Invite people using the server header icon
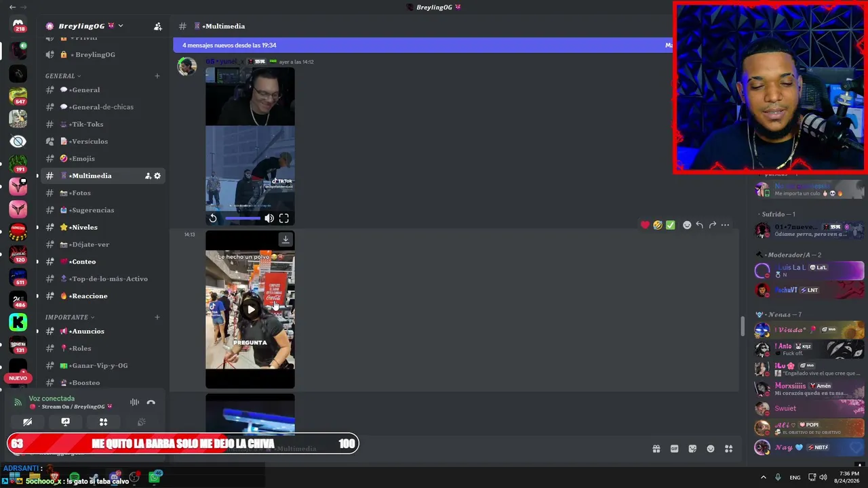The width and height of the screenshot is (868, 488). (x=158, y=26)
